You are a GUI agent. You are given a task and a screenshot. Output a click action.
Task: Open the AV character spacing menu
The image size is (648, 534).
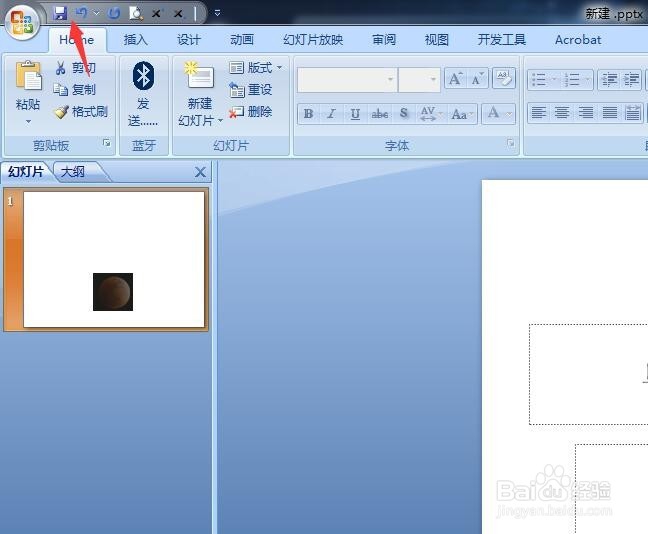click(x=430, y=114)
